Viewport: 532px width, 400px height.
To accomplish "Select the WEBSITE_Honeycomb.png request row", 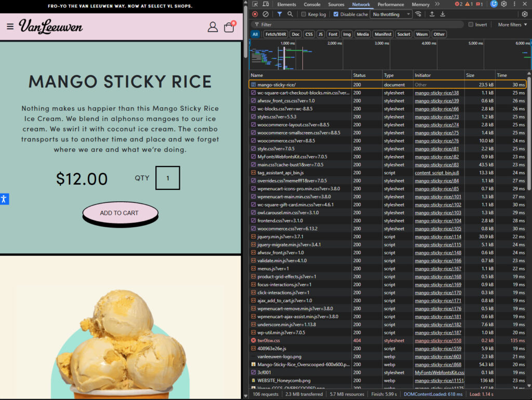I will click(x=388, y=381).
